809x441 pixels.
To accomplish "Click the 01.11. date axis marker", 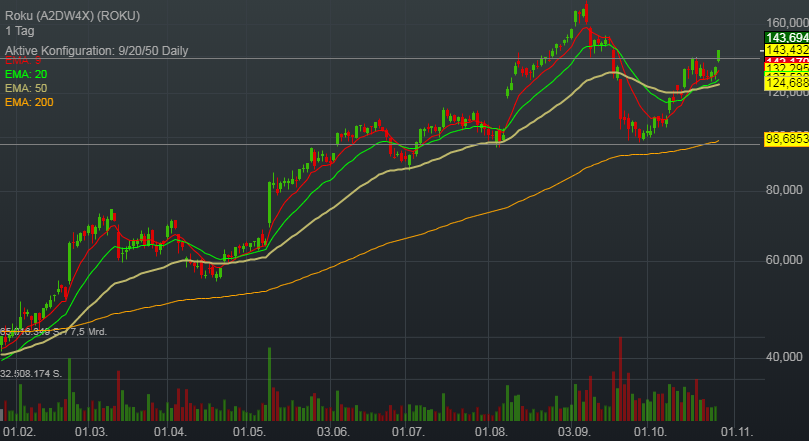I will click(x=737, y=432).
